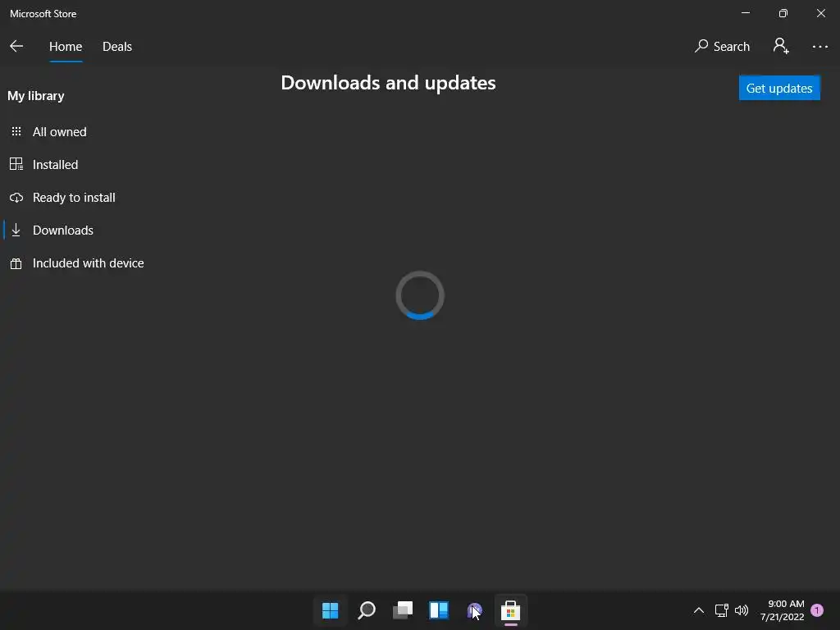Click the sign-in account icon
The width and height of the screenshot is (840, 630).
pyautogui.click(x=781, y=46)
